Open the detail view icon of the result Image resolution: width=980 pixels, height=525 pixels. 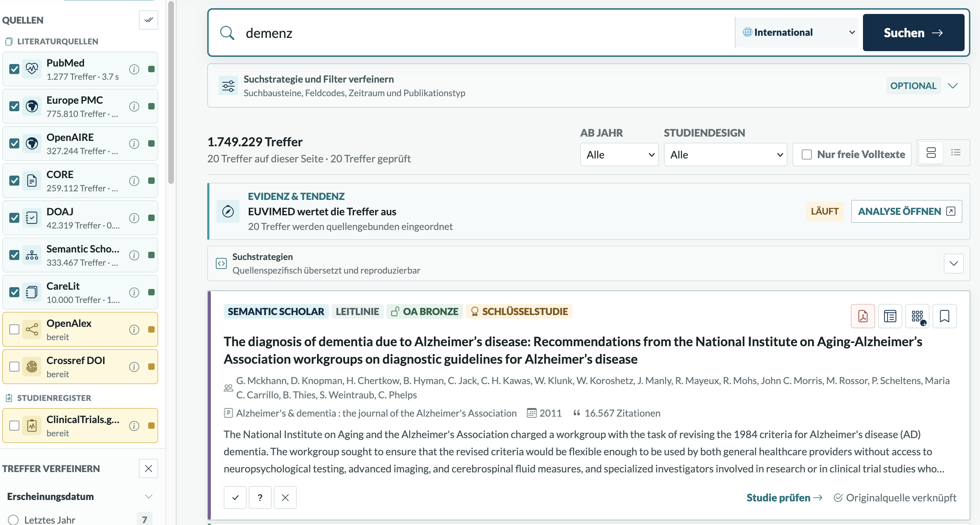tap(890, 316)
